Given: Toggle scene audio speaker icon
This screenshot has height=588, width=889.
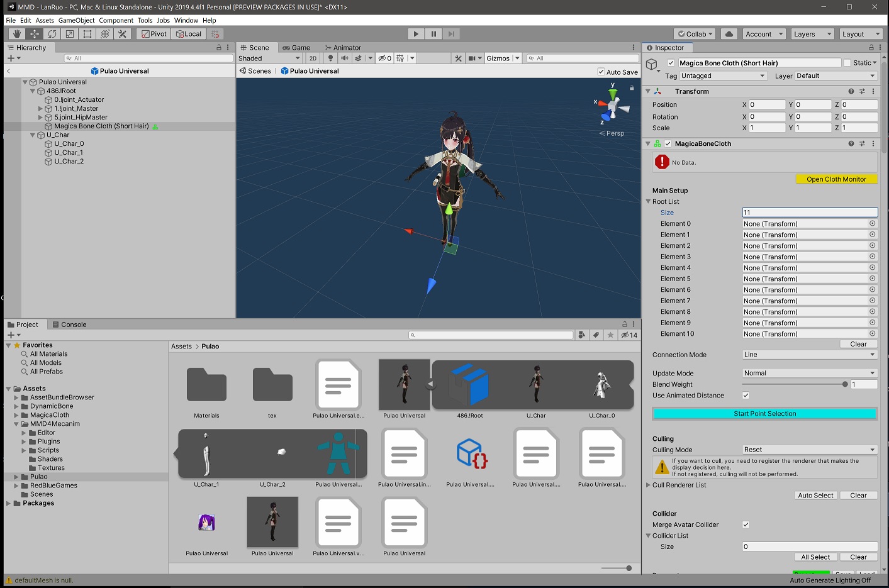Looking at the screenshot, I should pos(344,58).
